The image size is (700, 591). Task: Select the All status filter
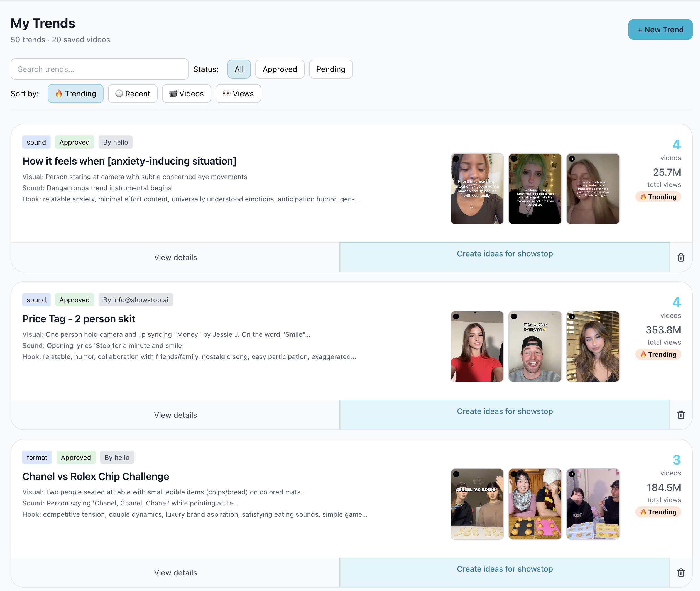(x=239, y=69)
